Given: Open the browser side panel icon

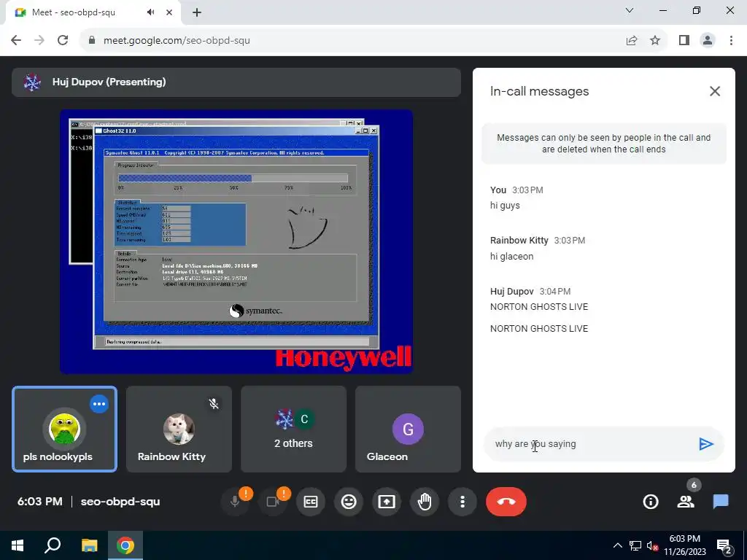Looking at the screenshot, I should click(x=684, y=41).
